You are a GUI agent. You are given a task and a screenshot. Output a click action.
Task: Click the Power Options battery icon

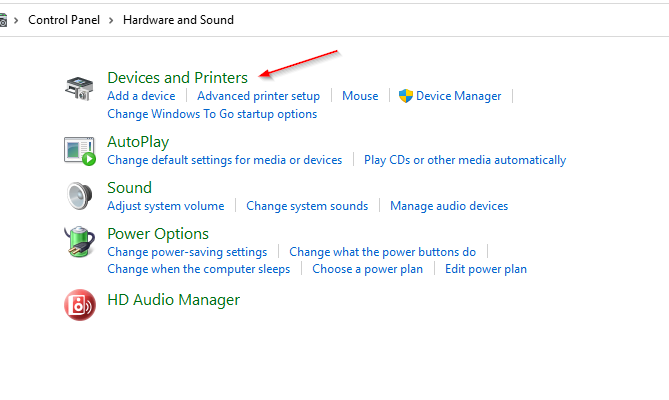pyautogui.click(x=80, y=241)
